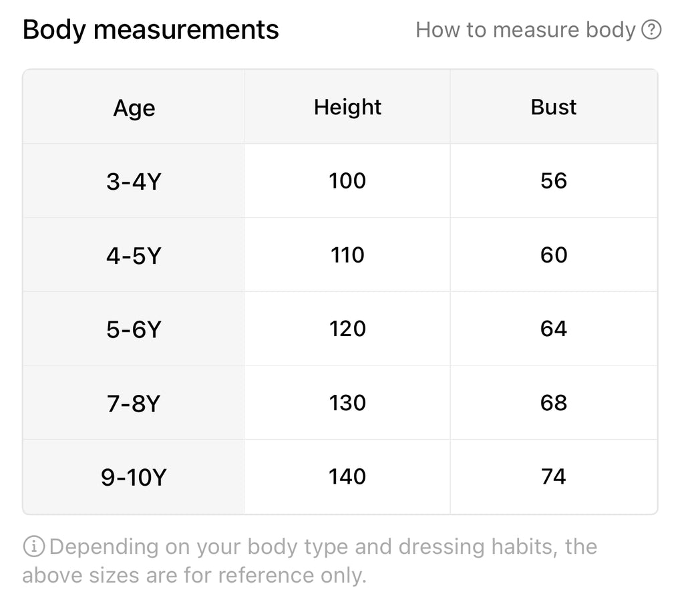
Task: Select the height value 120
Action: click(347, 329)
